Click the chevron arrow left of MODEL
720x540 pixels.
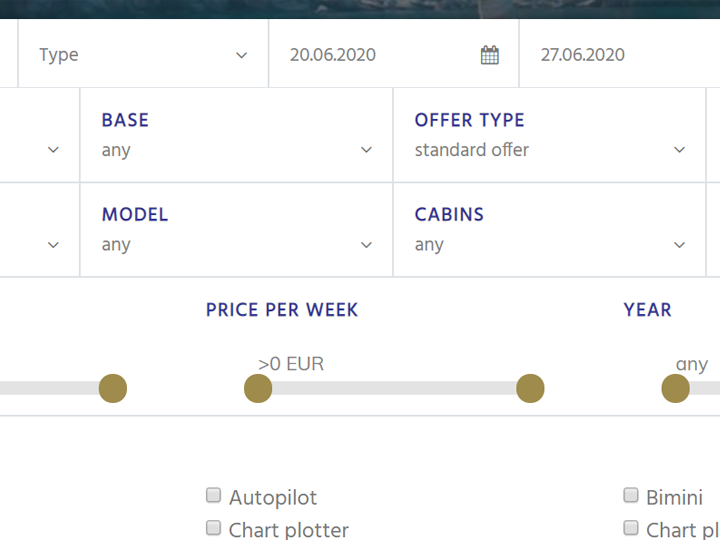tap(54, 245)
